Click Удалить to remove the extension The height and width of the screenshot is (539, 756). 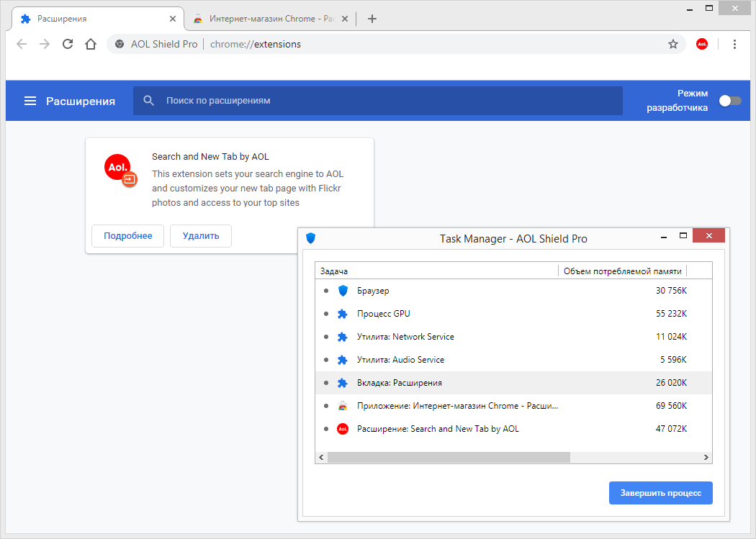click(201, 236)
